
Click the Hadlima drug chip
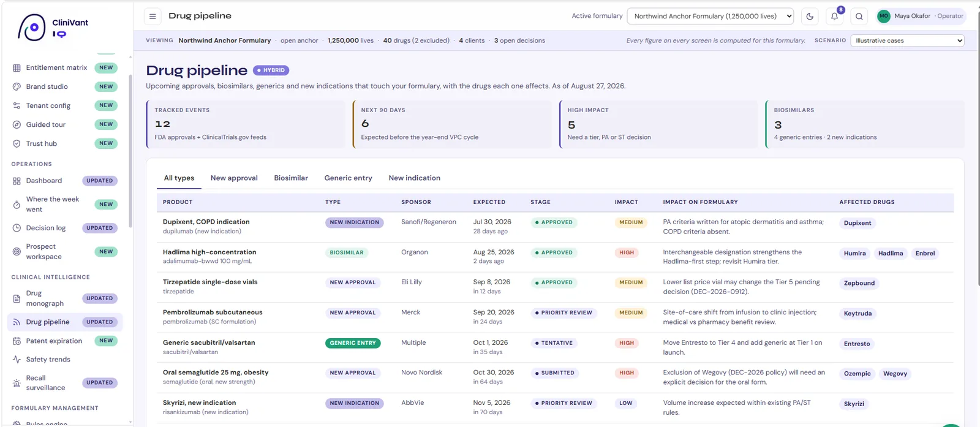tap(891, 254)
